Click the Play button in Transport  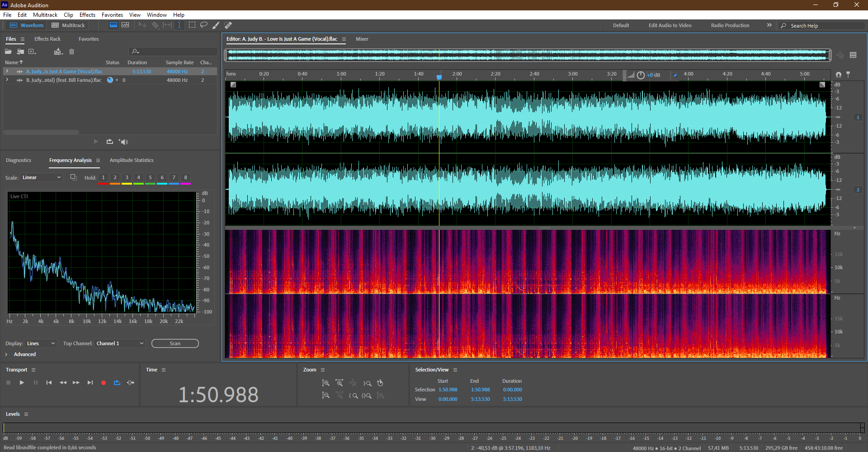point(22,383)
